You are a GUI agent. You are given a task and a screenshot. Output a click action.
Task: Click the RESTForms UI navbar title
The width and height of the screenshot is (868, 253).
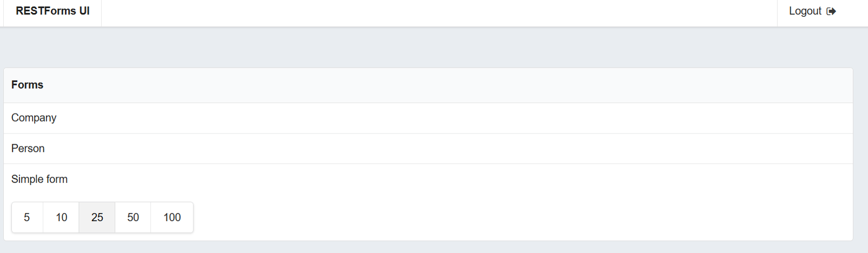[53, 11]
